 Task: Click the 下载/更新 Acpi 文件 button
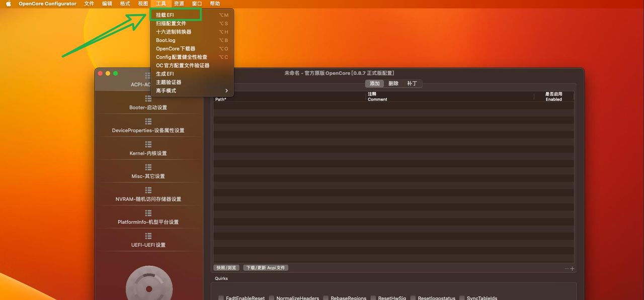pyautogui.click(x=266, y=268)
